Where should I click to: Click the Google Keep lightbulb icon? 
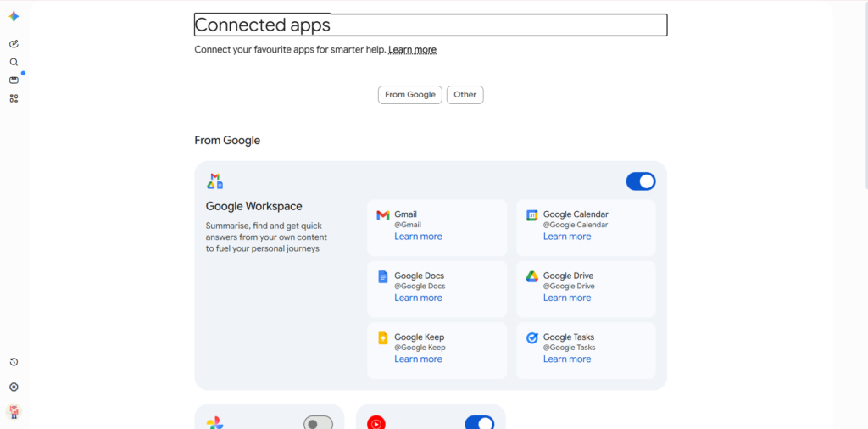point(382,338)
